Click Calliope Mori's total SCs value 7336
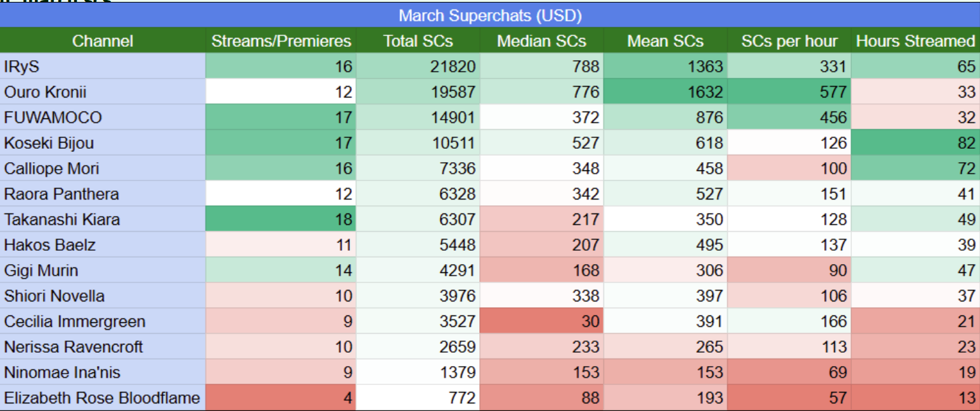 [418, 168]
